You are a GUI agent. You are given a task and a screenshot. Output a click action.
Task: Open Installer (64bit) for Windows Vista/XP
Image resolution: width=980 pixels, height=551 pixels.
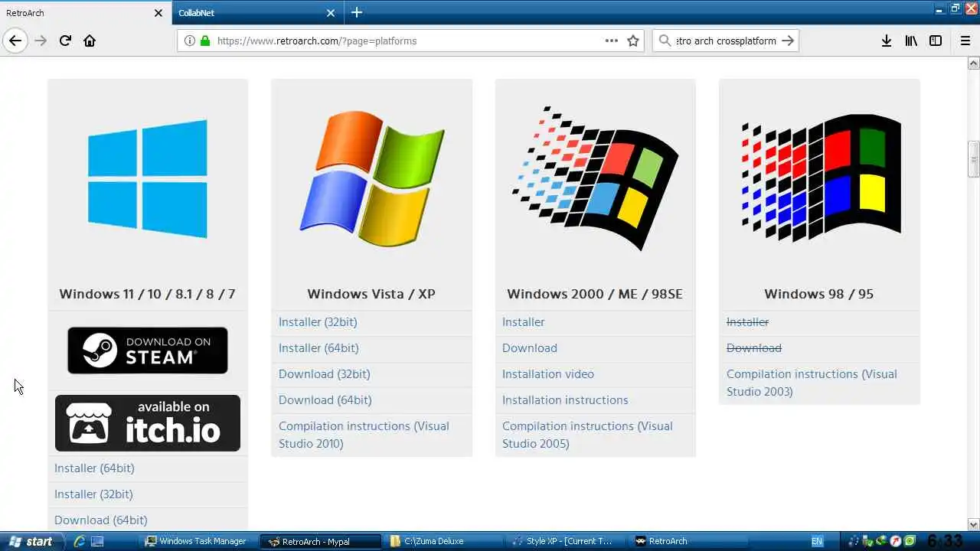click(x=318, y=347)
